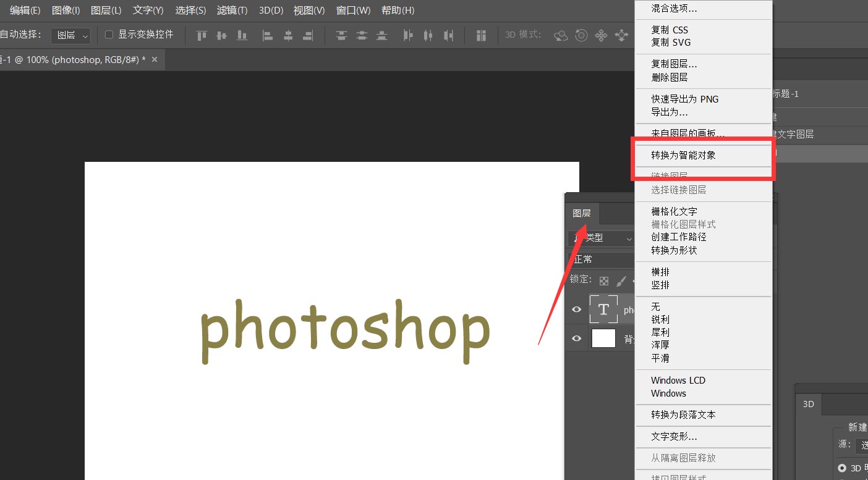Select the 3D slide mode icon
868x480 pixels.
coord(621,36)
